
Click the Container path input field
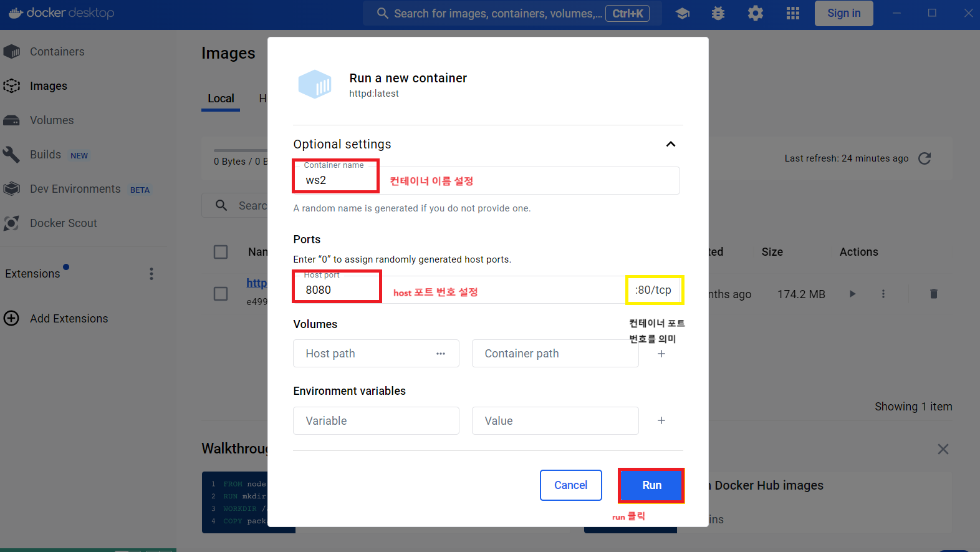[555, 354]
